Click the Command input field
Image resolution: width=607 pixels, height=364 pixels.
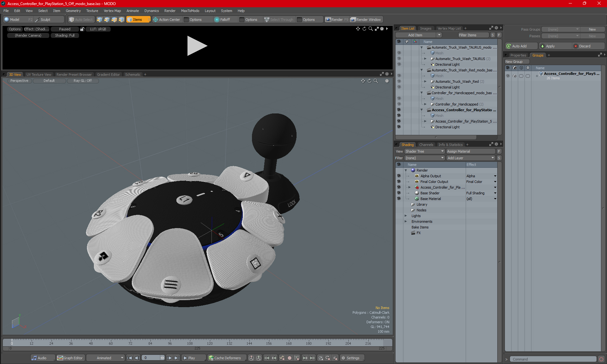click(553, 359)
